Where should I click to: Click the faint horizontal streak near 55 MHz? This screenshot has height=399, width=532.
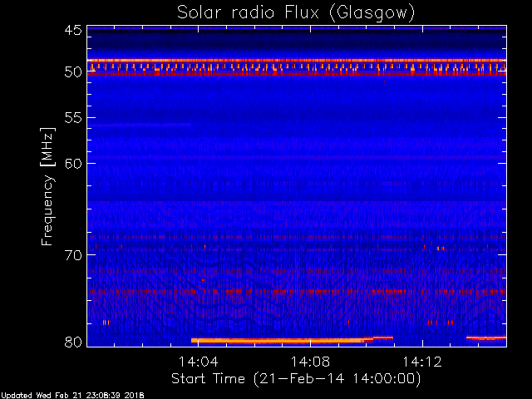tap(140, 125)
